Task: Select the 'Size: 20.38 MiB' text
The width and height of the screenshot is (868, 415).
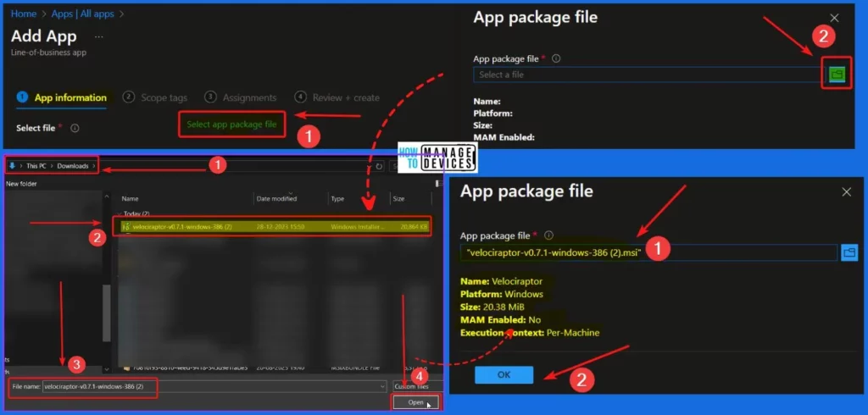Action: point(492,307)
